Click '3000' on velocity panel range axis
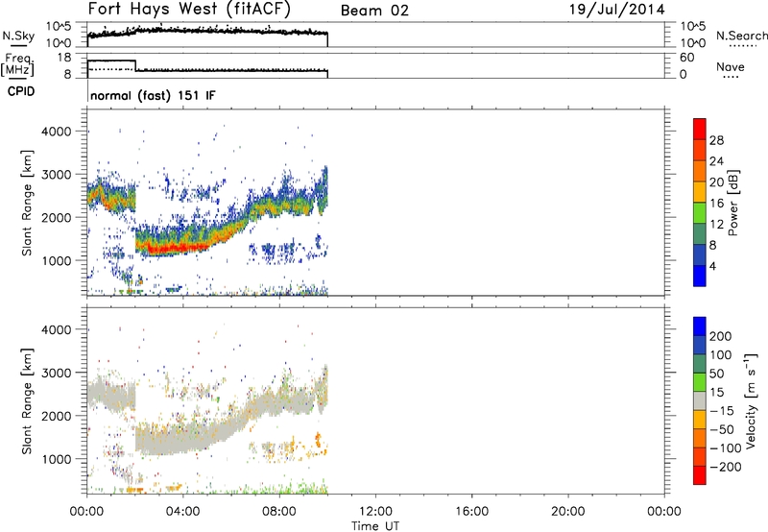The width and height of the screenshot is (768, 532). click(x=57, y=373)
